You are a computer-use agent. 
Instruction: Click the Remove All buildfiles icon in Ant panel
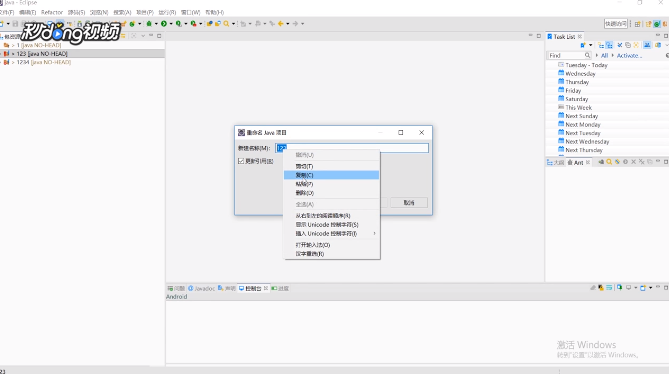point(642,162)
